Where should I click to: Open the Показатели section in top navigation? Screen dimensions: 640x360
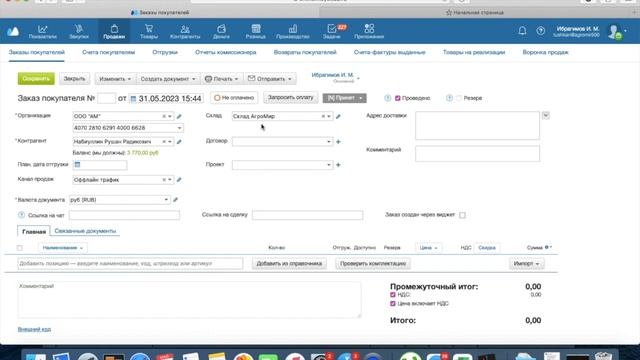[42, 31]
